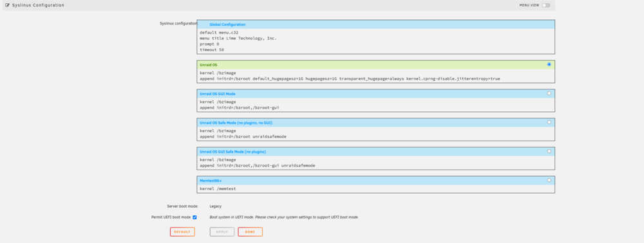Image resolution: width=644 pixels, height=243 pixels.
Task: Select Unraid OS Safe Mode (no GUI) radio
Action: (549, 122)
